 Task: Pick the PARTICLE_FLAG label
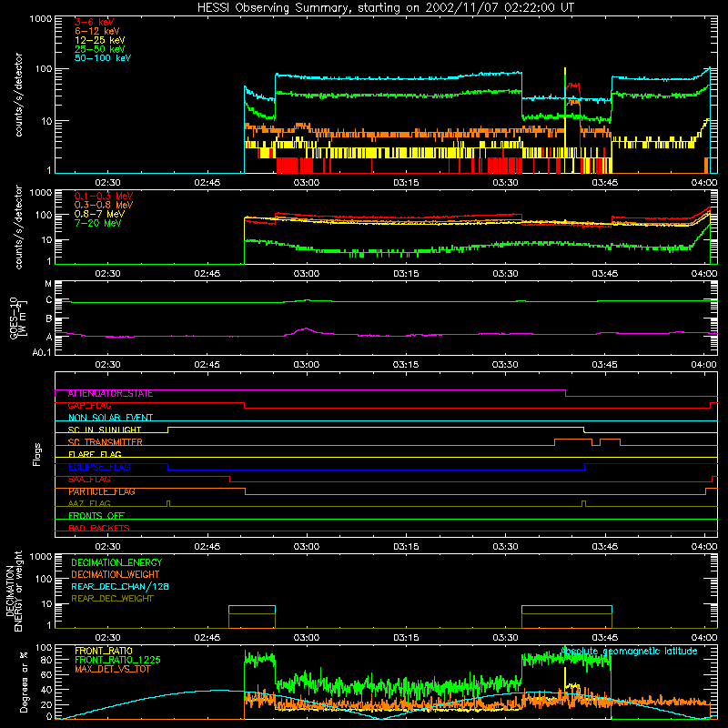pyautogui.click(x=102, y=491)
